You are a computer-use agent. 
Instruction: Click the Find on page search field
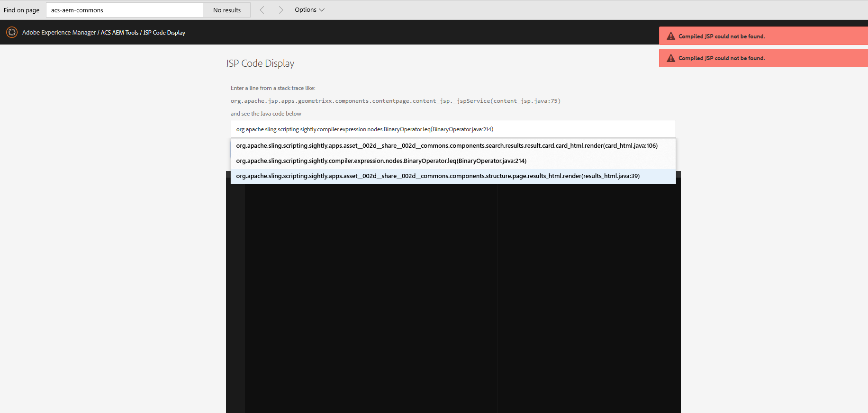[125, 10]
